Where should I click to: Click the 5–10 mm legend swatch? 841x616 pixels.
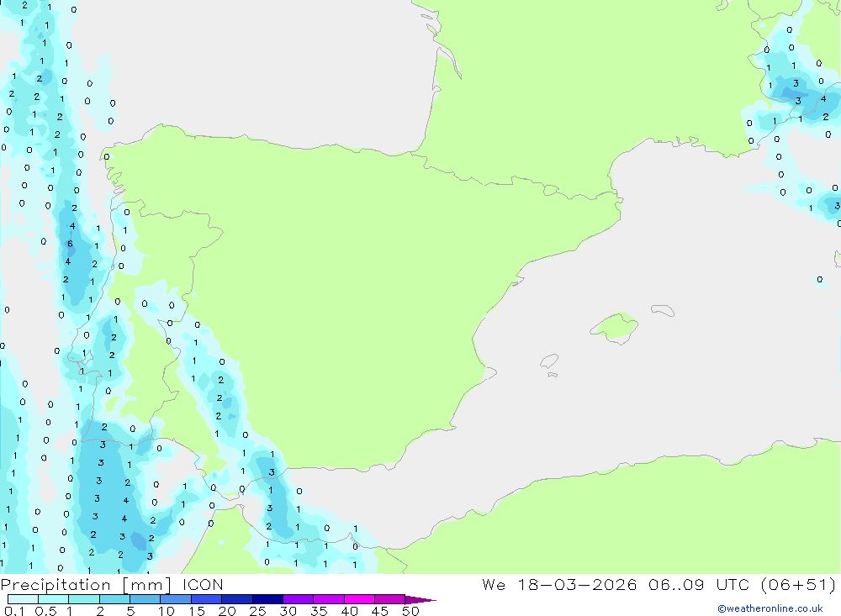coord(145,599)
